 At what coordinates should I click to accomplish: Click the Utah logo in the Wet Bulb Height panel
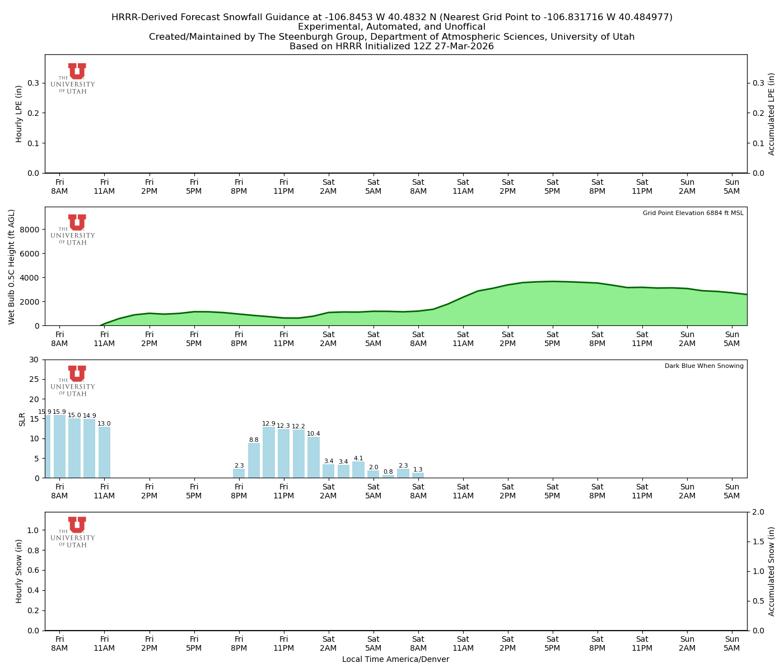[x=73, y=230]
